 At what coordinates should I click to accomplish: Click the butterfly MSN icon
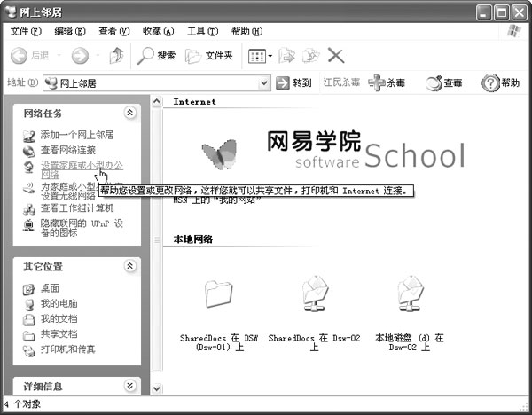click(x=220, y=154)
